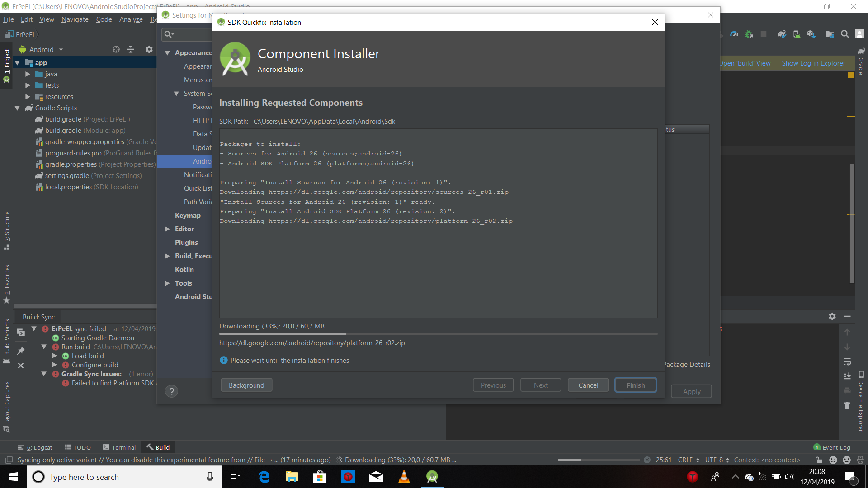Image resolution: width=868 pixels, height=488 pixels.
Task: Switch to the Terminal tab
Action: click(119, 447)
